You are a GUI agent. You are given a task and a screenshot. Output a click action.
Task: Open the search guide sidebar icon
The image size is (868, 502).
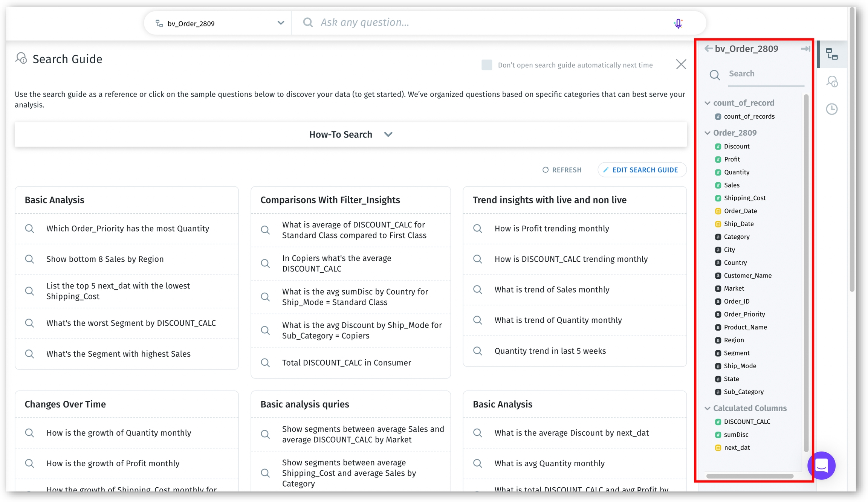coord(832,81)
